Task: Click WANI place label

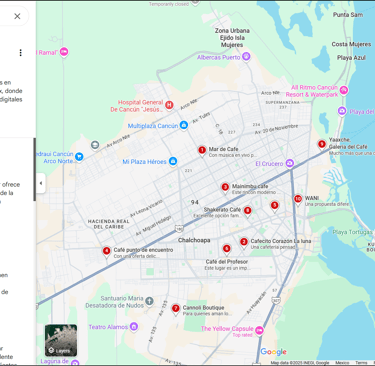Action: coord(312,198)
